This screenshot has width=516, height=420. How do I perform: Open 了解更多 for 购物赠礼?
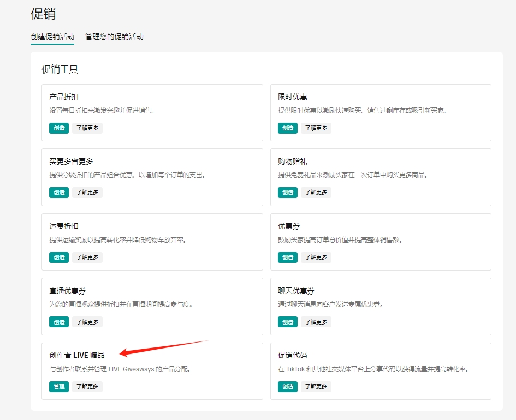click(x=316, y=193)
